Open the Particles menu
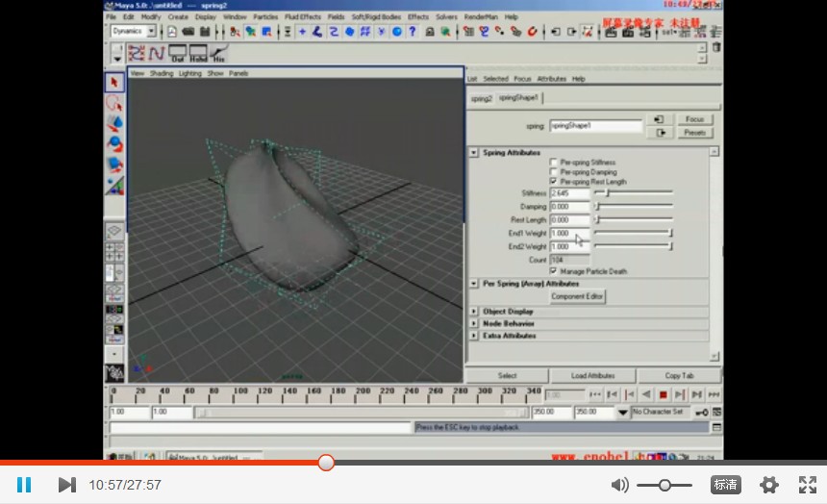Image resolution: width=827 pixels, height=504 pixels. (x=265, y=17)
